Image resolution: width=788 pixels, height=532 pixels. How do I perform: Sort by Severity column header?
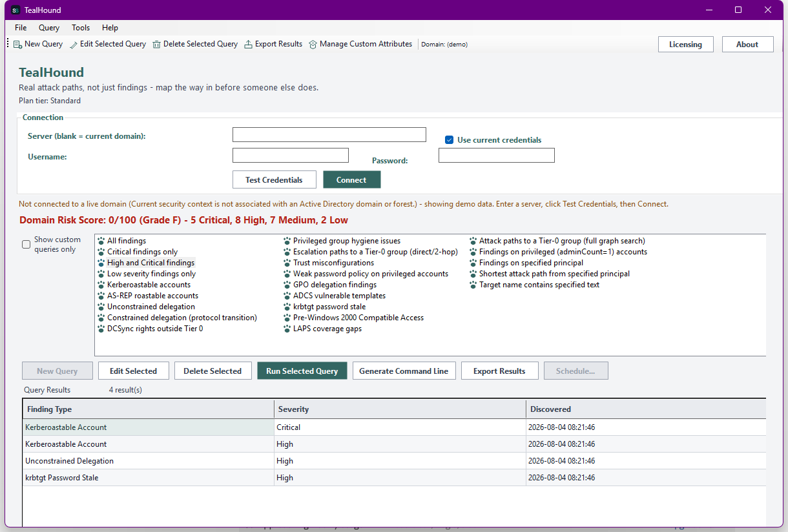coord(400,409)
